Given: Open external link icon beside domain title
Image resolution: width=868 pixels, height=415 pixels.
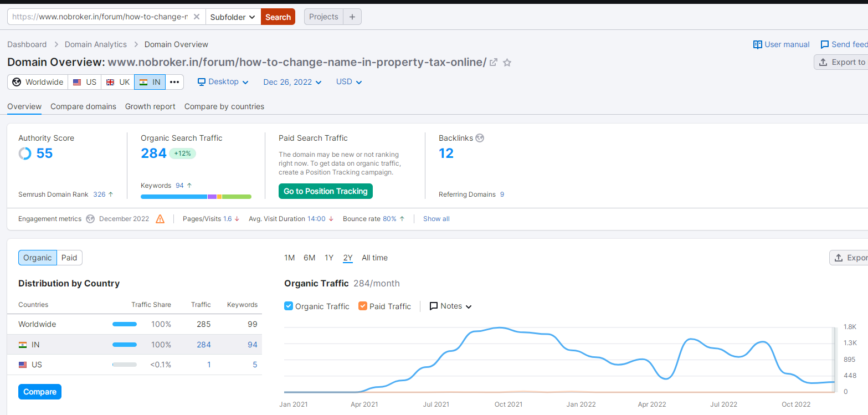Looking at the screenshot, I should click(493, 63).
